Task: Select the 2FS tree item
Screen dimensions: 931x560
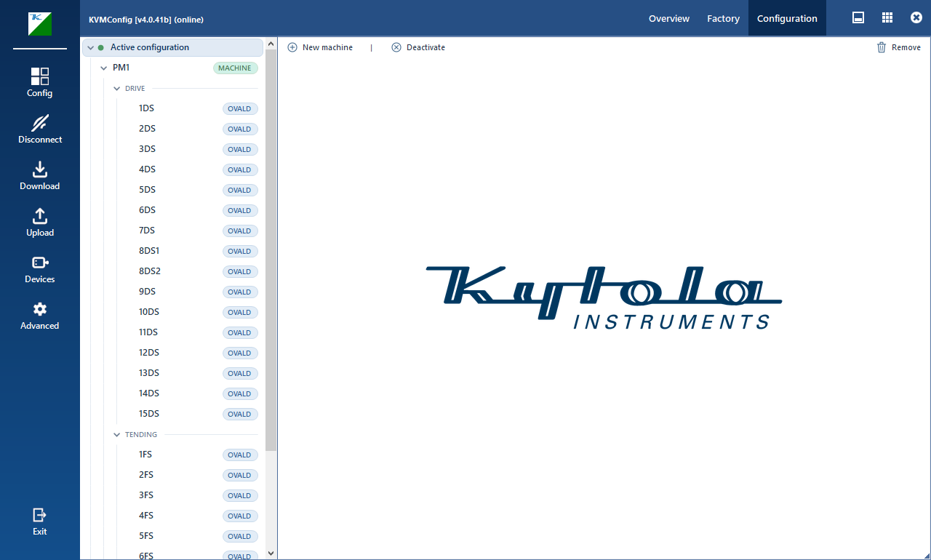Action: click(146, 475)
